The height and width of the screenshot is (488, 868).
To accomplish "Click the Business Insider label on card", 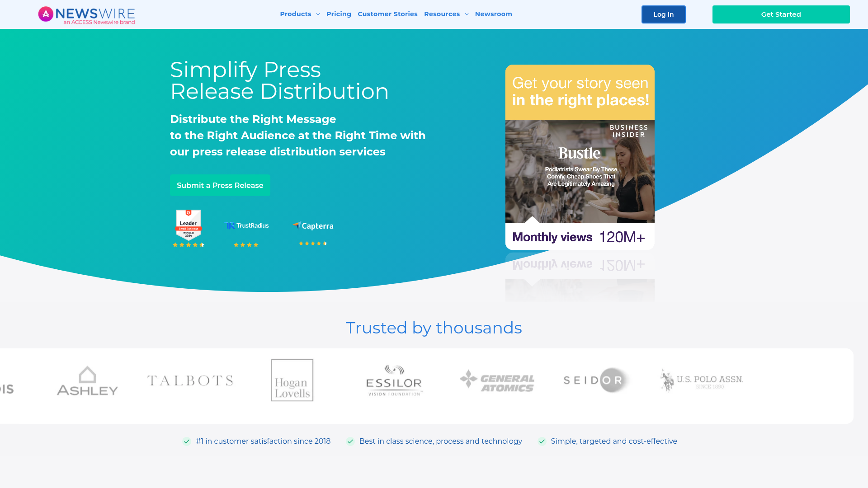I will 629,131.
